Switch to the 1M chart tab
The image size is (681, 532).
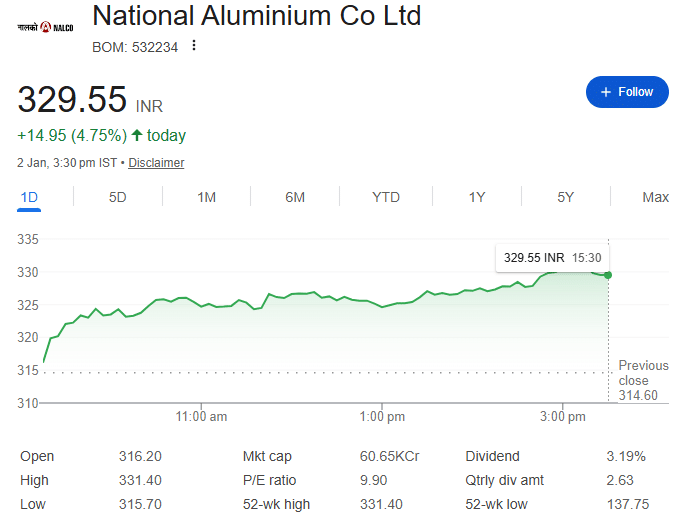pyautogui.click(x=206, y=197)
